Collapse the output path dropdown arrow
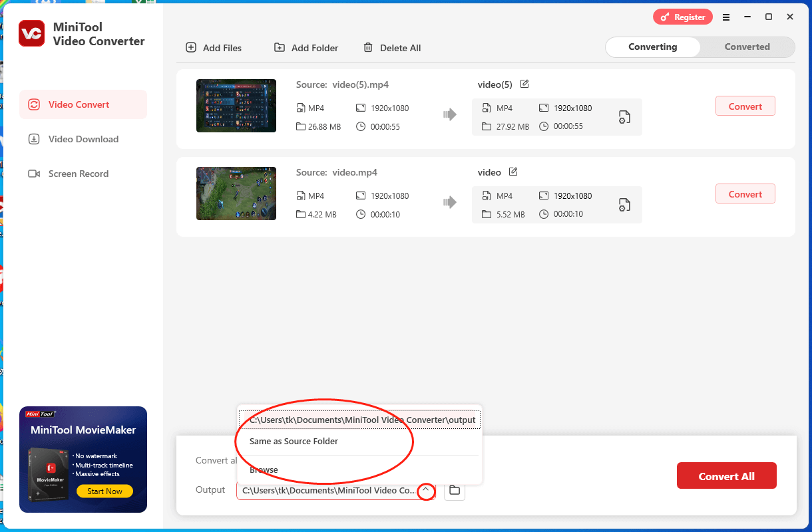812x532 pixels. (x=426, y=491)
